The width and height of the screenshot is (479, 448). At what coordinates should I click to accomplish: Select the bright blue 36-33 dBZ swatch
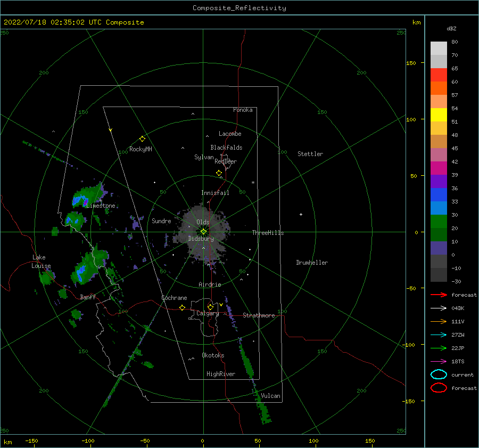(439, 195)
